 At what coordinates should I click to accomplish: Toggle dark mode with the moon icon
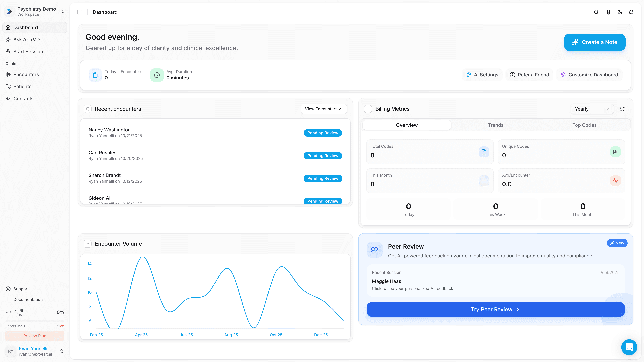620,12
